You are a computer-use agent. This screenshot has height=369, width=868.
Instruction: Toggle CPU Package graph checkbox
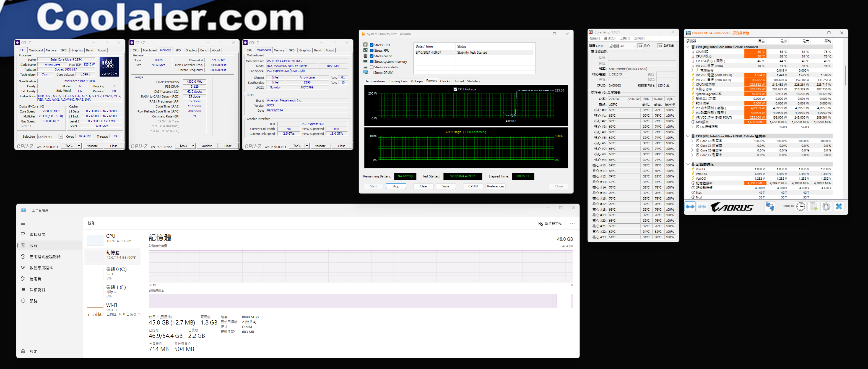(455, 89)
